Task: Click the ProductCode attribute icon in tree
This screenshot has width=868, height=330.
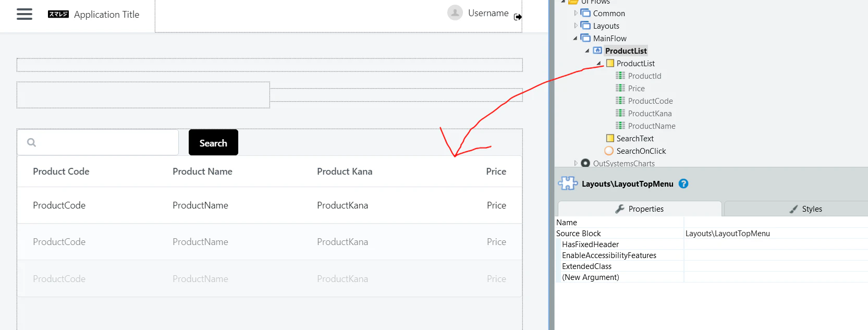Action: tap(620, 101)
